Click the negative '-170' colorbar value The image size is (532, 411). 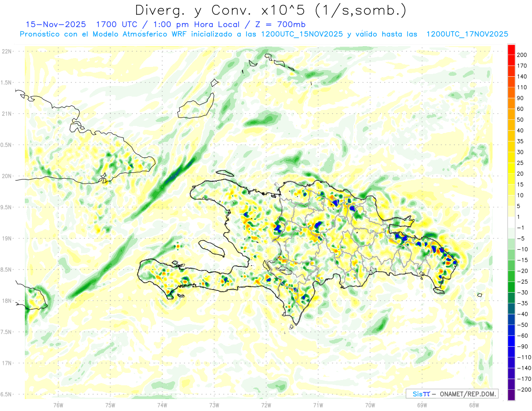click(x=524, y=379)
